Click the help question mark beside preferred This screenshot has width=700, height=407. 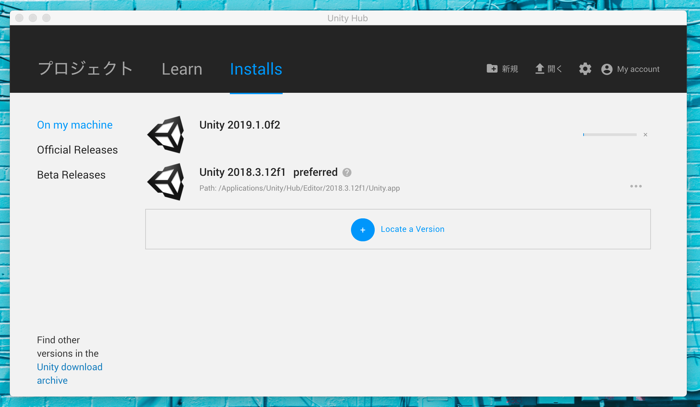347,172
